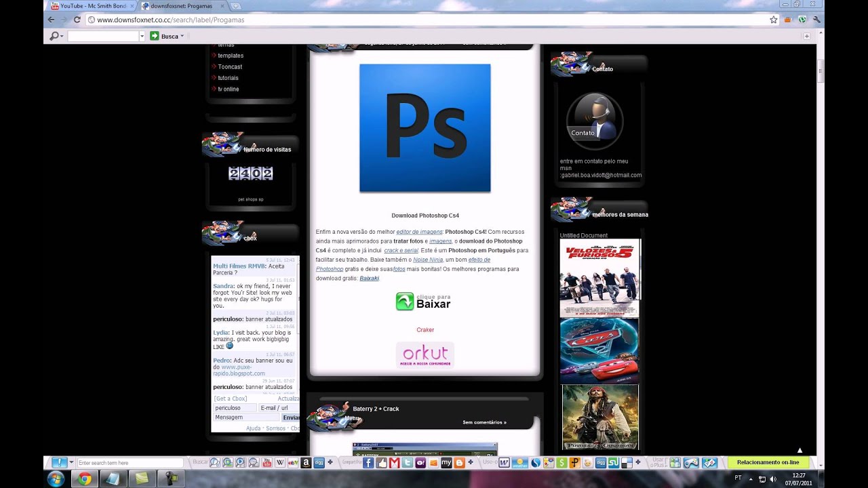Click the Delicious checkered icon
Screen dimensions: 868x488
(x=627, y=463)
